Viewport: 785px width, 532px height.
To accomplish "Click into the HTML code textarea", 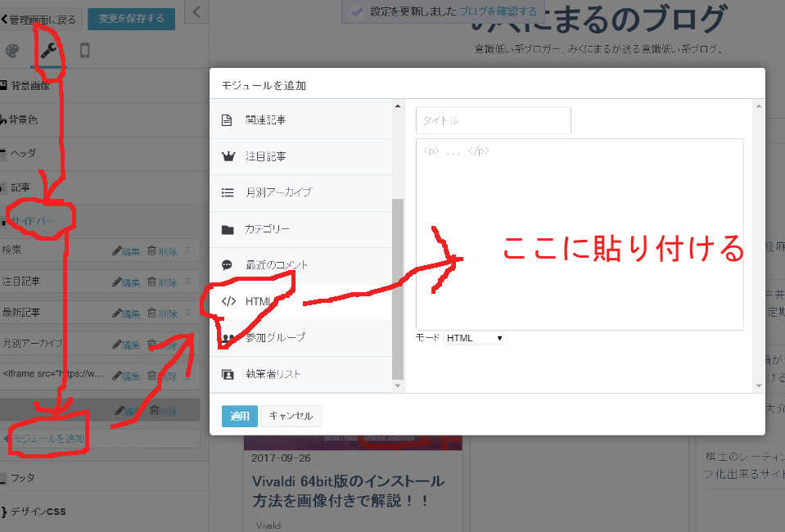I will click(x=580, y=234).
